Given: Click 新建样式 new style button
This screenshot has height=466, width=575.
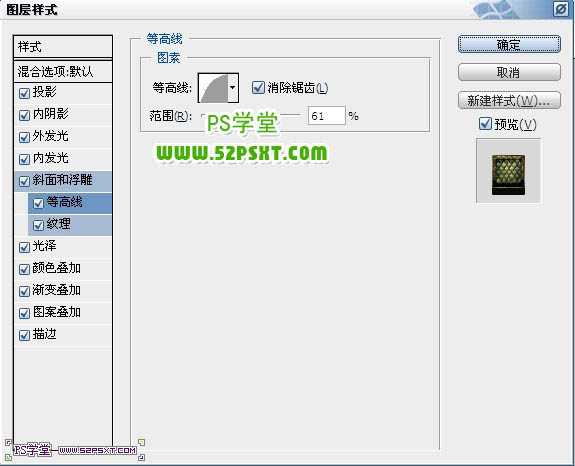Looking at the screenshot, I should click(x=509, y=100).
